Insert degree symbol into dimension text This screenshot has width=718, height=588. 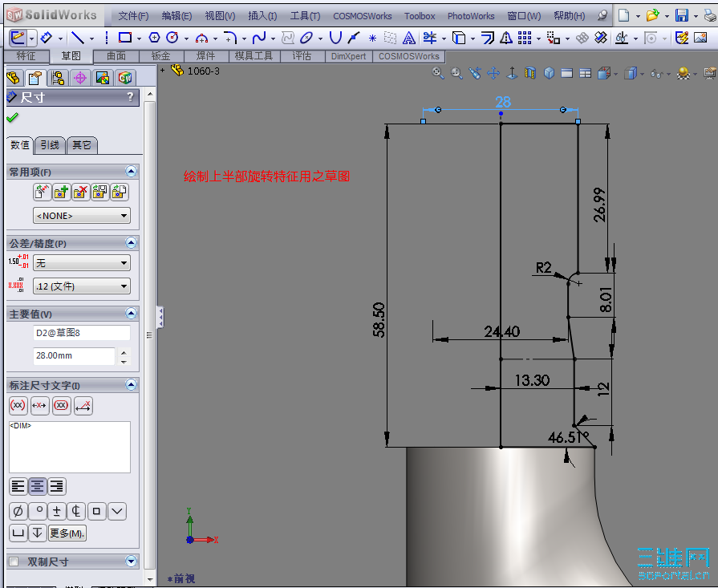click(38, 511)
